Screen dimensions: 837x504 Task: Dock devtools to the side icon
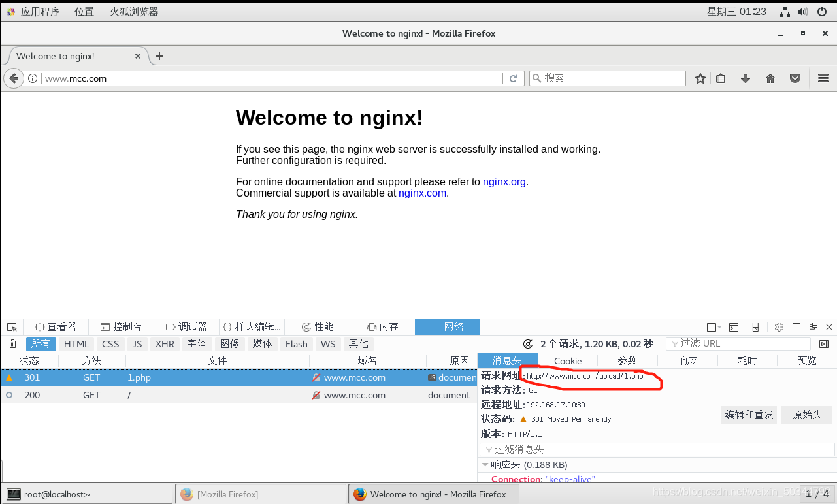pos(796,327)
